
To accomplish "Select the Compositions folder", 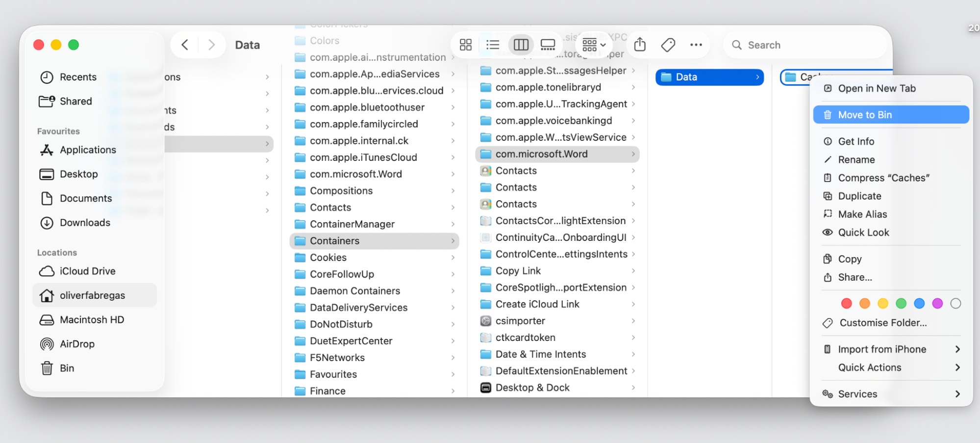I will (x=374, y=191).
